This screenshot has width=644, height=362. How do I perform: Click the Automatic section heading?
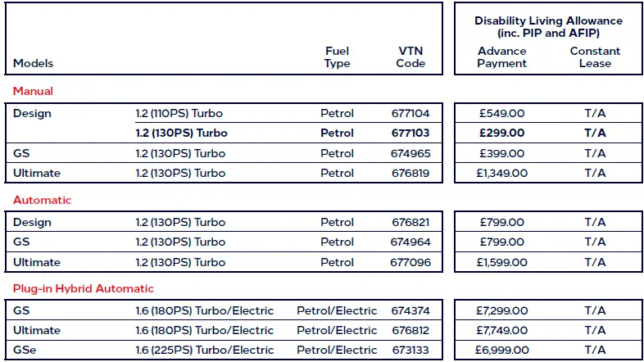(x=42, y=200)
